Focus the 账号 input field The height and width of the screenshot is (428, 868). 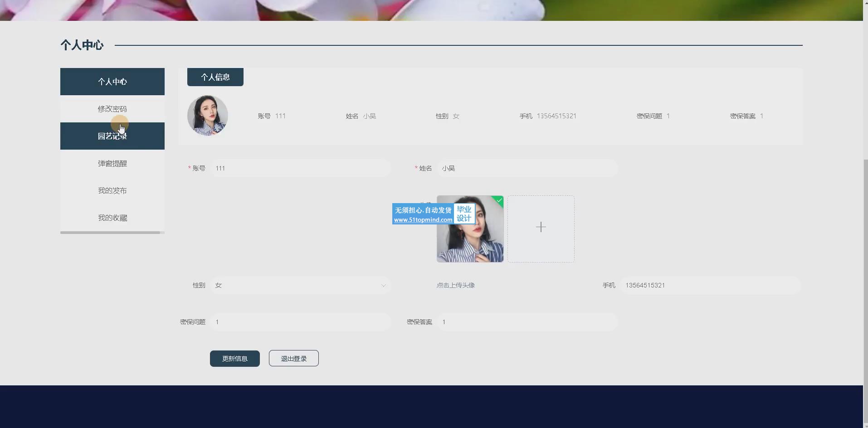pos(300,168)
